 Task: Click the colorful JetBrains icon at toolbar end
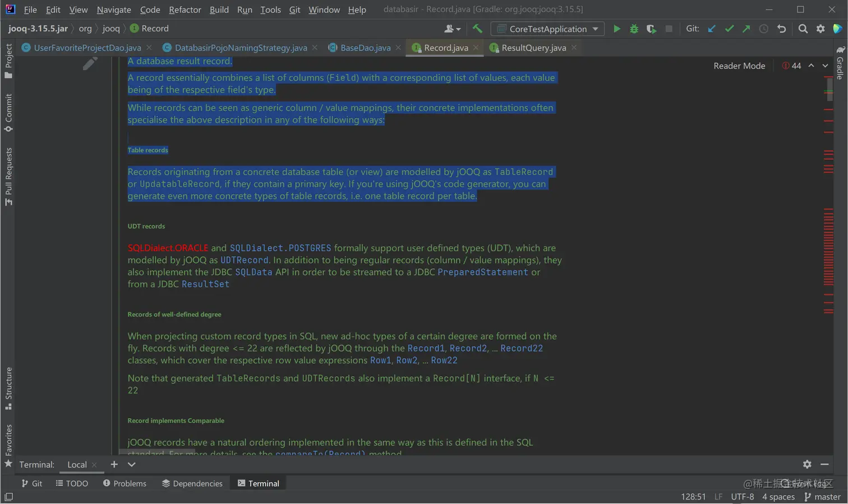pyautogui.click(x=837, y=29)
